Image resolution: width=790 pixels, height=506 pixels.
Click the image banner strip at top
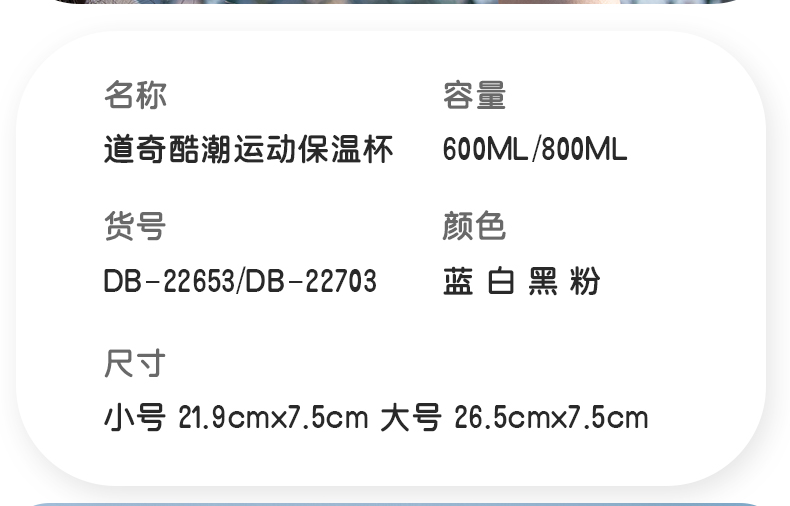click(x=395, y=2)
